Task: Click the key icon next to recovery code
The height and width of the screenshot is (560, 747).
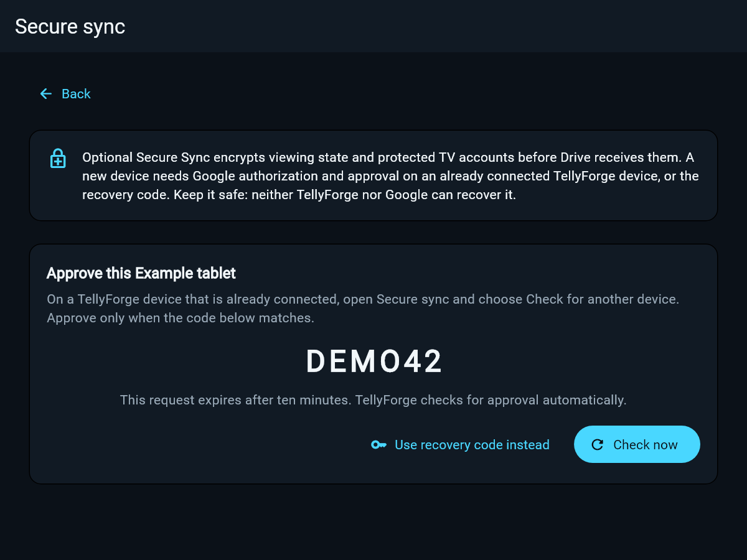Action: click(x=378, y=444)
